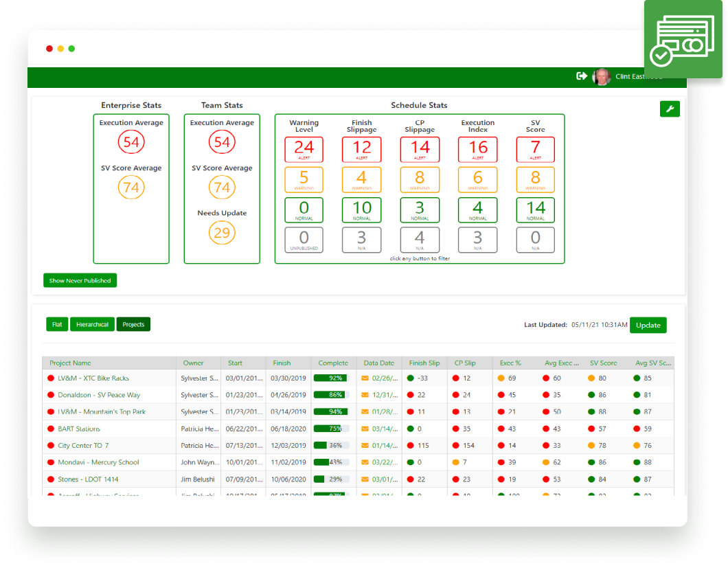Screen dimensions: 728x568
Task: Click the logout arrow icon
Action: click(582, 76)
